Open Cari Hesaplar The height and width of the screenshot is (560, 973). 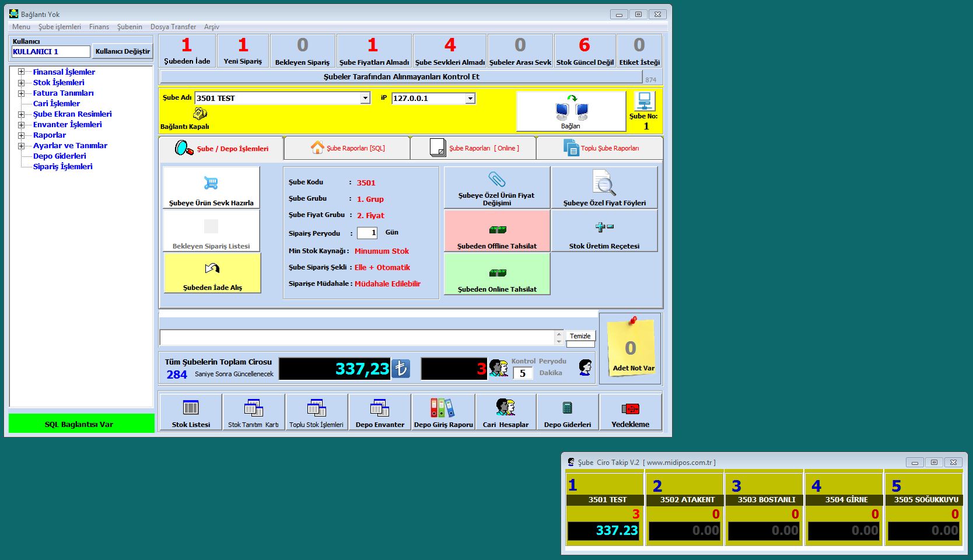[x=506, y=412]
